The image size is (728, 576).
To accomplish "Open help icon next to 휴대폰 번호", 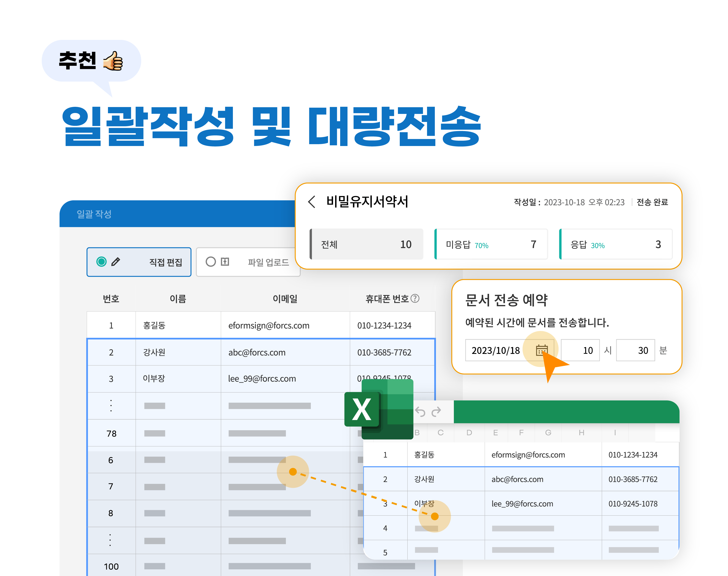I will coord(415,298).
